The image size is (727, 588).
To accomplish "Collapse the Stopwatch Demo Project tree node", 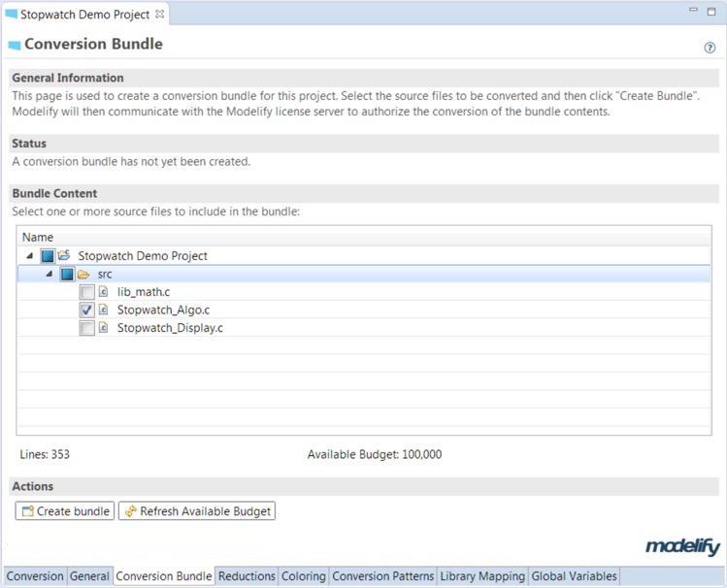I will coord(30,256).
